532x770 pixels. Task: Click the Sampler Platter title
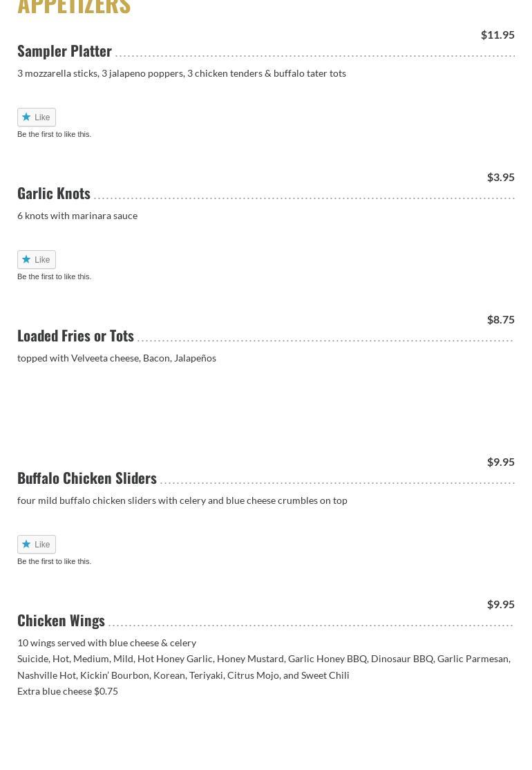pyautogui.click(x=64, y=51)
